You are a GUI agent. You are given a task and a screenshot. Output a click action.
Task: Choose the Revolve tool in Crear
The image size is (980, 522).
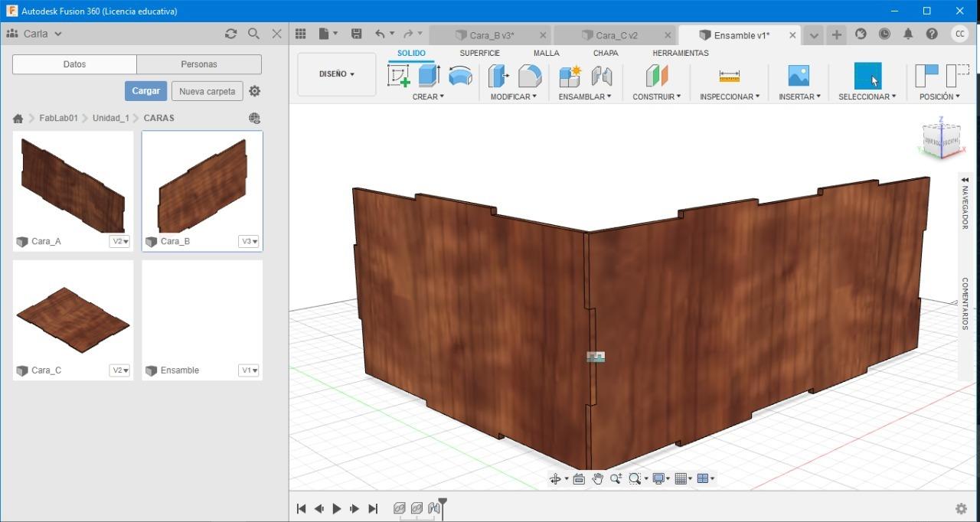click(460, 76)
